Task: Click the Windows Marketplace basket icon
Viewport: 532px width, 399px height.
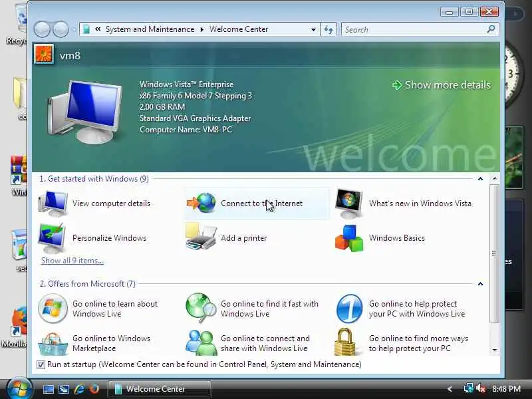Action: [x=53, y=344]
